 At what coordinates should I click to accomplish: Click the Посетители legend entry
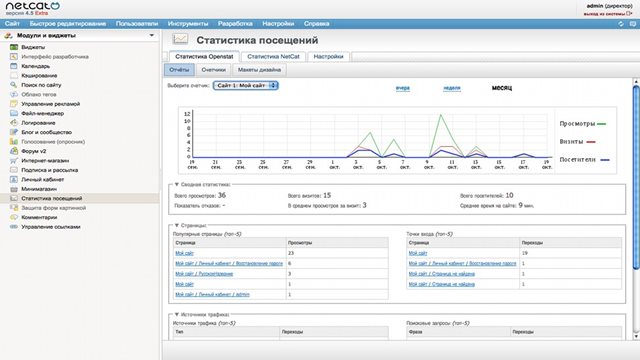[x=584, y=160]
